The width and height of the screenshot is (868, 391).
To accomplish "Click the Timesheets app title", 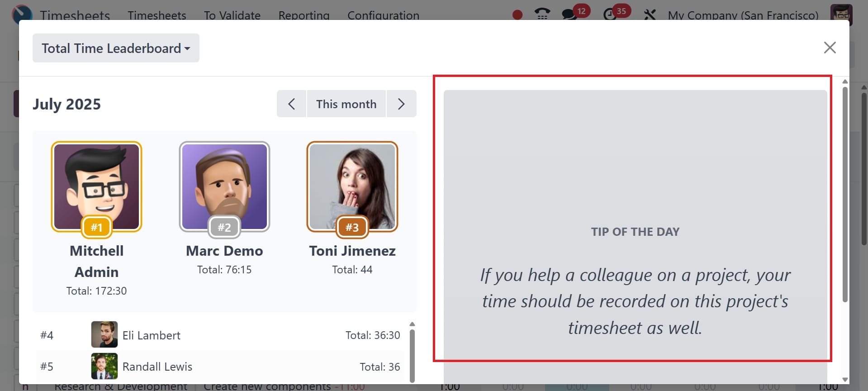I will click(75, 15).
